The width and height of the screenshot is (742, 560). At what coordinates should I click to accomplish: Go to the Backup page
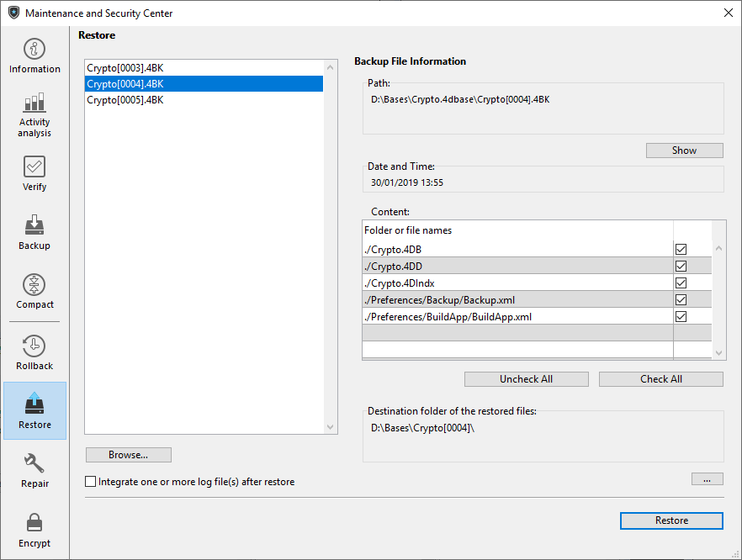pyautogui.click(x=34, y=225)
